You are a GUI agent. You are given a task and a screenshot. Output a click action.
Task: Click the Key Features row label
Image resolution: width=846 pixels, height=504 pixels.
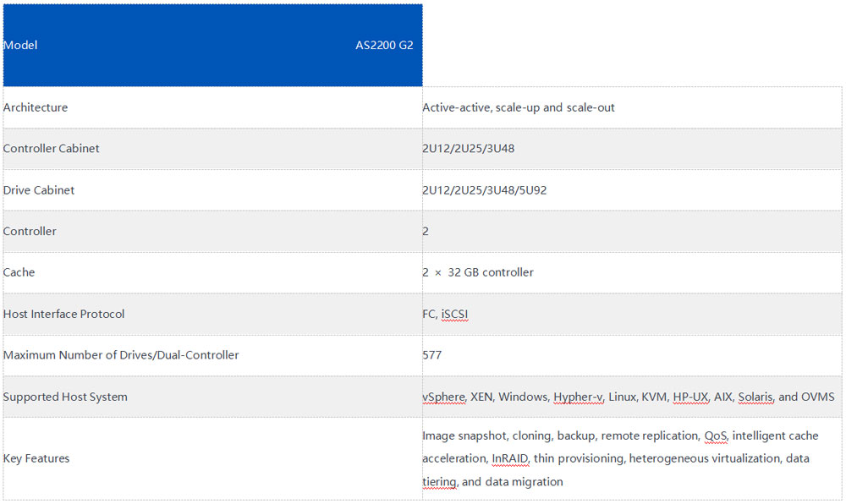click(36, 458)
